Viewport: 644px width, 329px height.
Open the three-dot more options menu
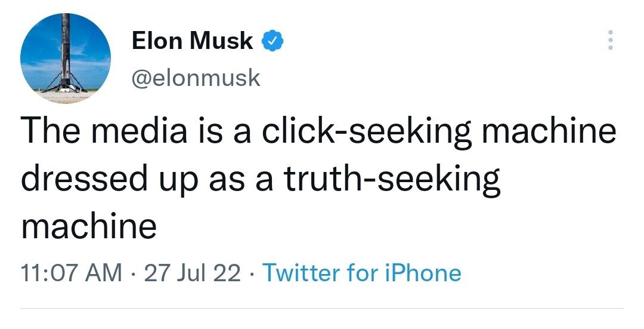[609, 41]
